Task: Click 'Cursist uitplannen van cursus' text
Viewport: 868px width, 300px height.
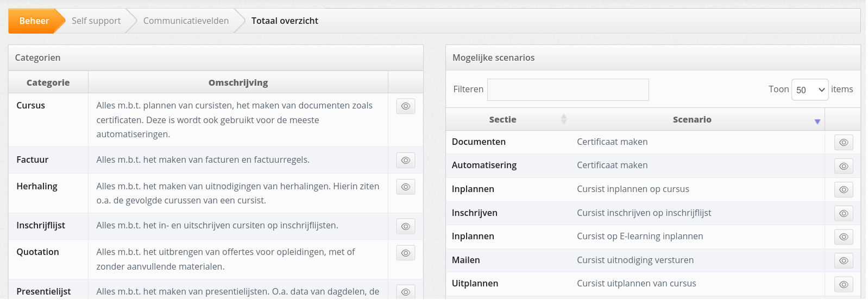Action: pyautogui.click(x=636, y=283)
